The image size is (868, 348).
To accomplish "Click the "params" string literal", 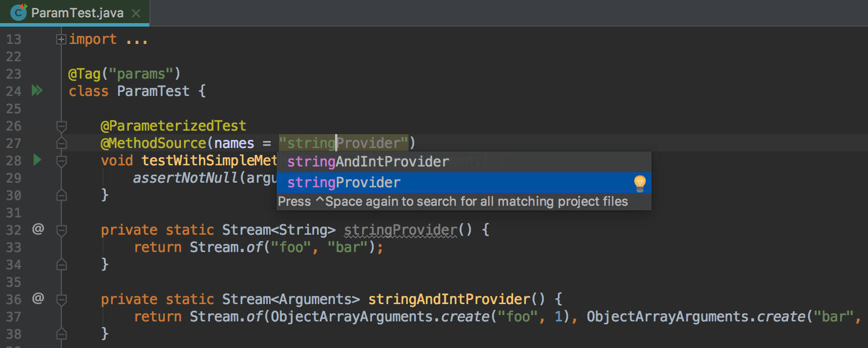I will coord(142,74).
